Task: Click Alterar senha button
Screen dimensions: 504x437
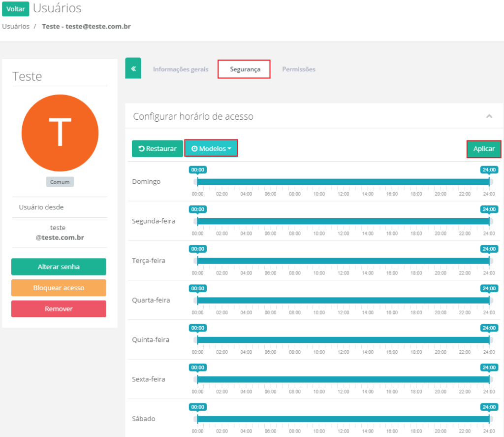Action: point(59,267)
